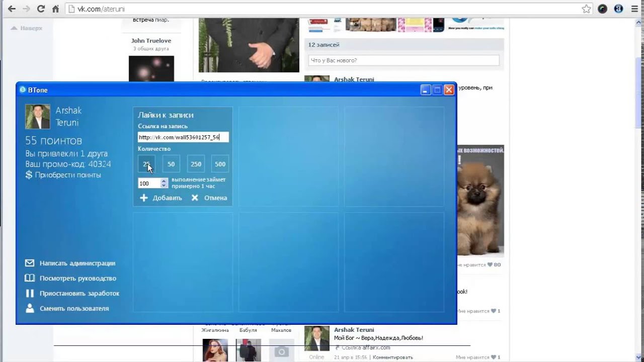Click the Ваш промо-код: 40324 text
This screenshot has height=362, width=644.
[68, 164]
